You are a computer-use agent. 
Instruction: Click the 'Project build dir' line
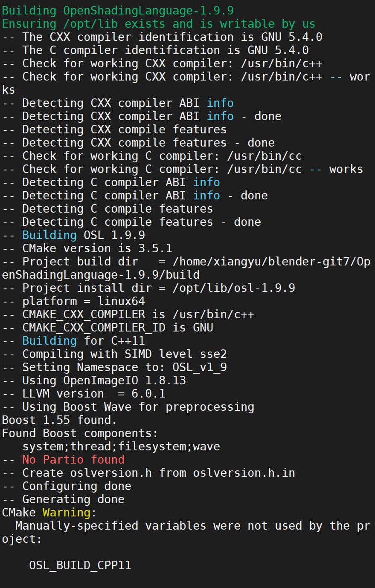click(186, 268)
